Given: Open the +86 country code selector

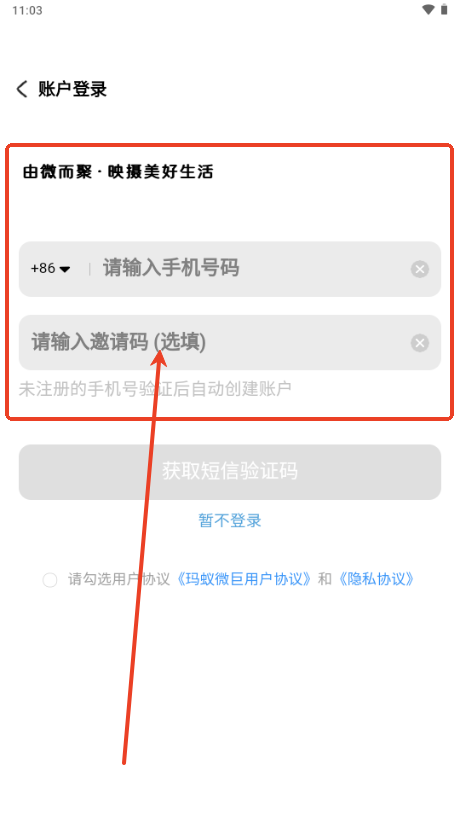Looking at the screenshot, I should [50, 268].
